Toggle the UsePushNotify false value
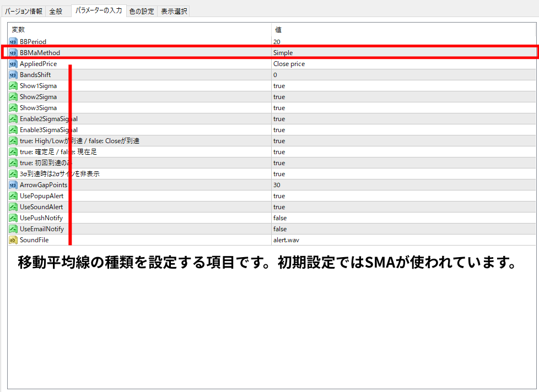This screenshot has width=539, height=392. 280,218
